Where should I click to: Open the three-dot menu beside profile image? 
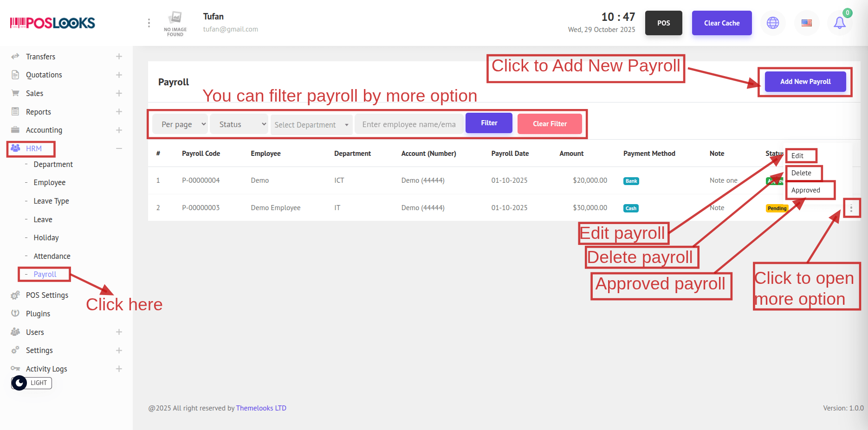coord(149,23)
